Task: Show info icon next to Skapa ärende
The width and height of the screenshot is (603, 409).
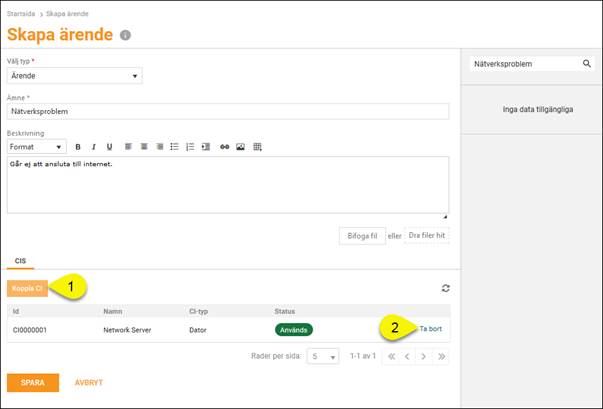Action: click(x=125, y=35)
